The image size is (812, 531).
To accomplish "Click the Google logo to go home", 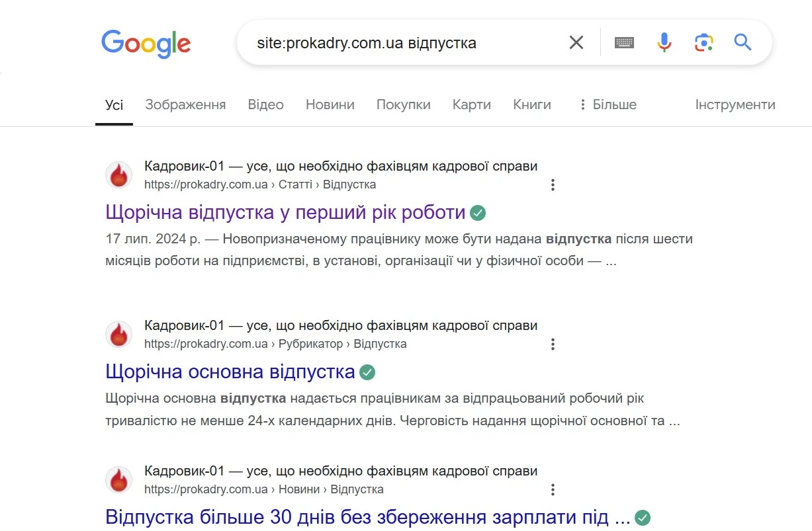I will (146, 44).
